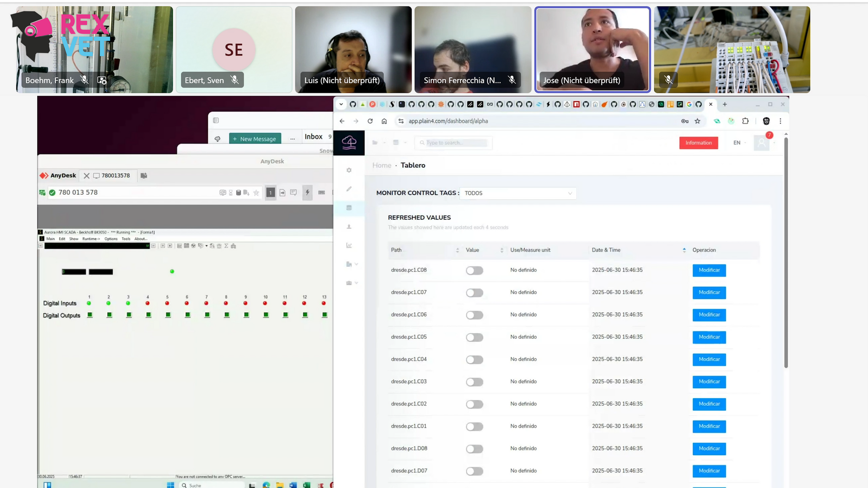Viewport: 868px width, 488px height.
Task: Enable the dresde.pc1.D08 value switch
Action: [474, 449]
